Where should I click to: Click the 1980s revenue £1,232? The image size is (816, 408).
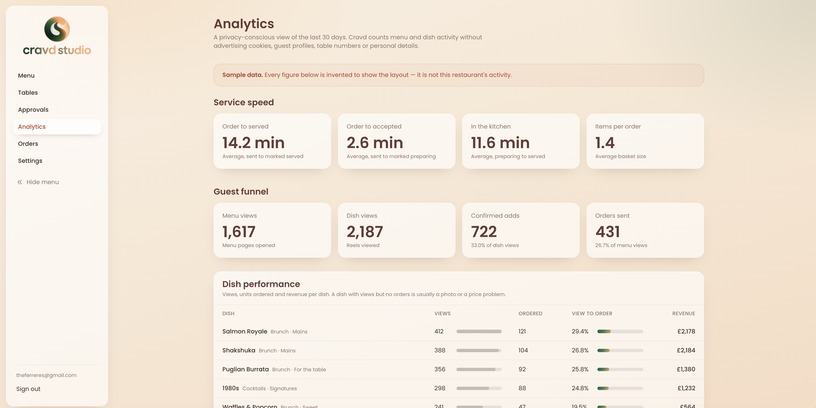point(686,388)
